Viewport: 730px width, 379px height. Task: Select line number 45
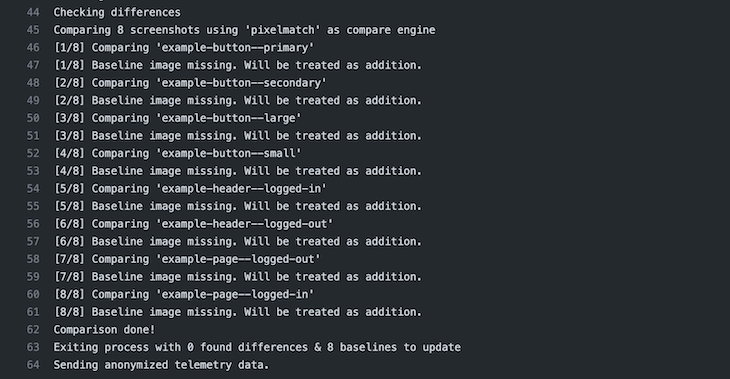click(x=33, y=30)
